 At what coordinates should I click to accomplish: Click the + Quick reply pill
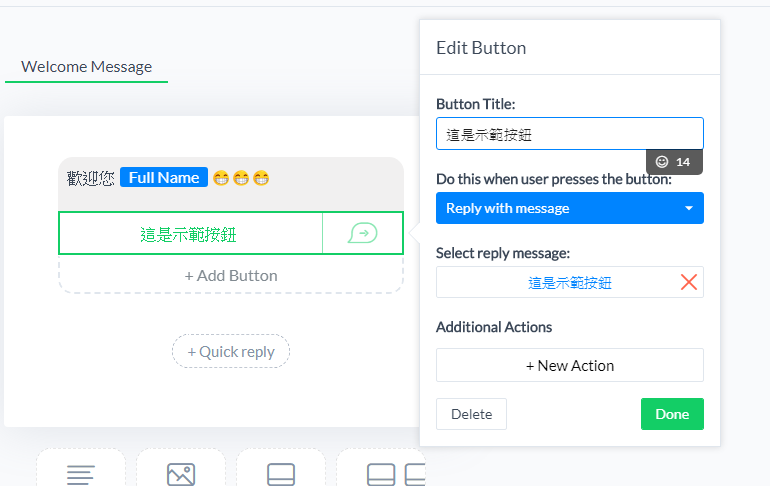point(231,351)
